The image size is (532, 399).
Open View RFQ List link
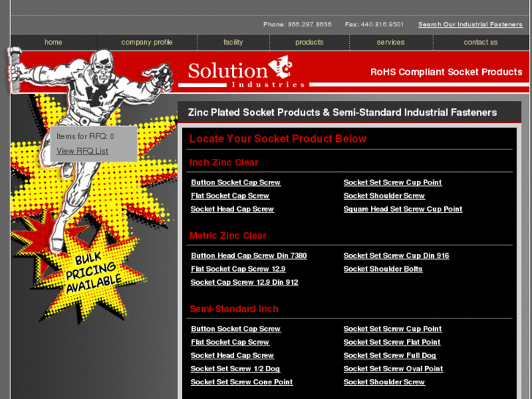tap(82, 151)
